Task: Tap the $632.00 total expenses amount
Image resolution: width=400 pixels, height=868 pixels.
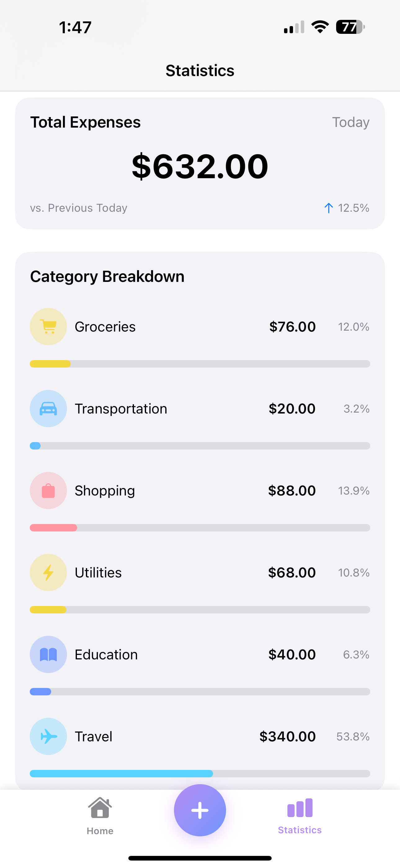Action: click(x=200, y=166)
